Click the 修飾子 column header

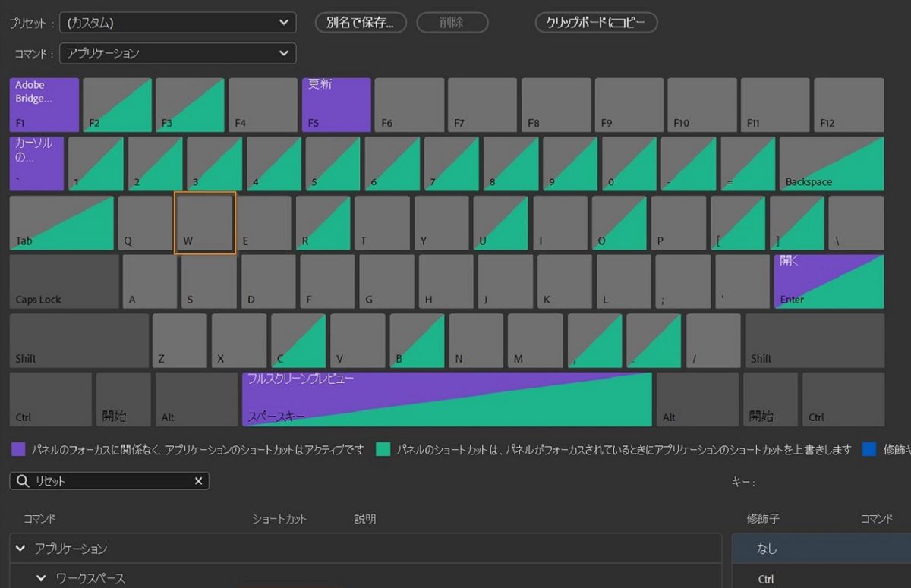pos(763,519)
